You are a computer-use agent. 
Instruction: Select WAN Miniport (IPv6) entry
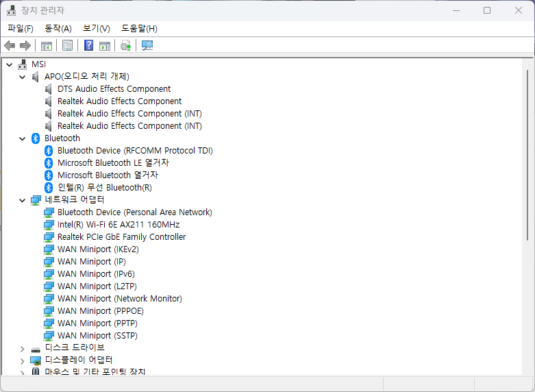coord(96,274)
